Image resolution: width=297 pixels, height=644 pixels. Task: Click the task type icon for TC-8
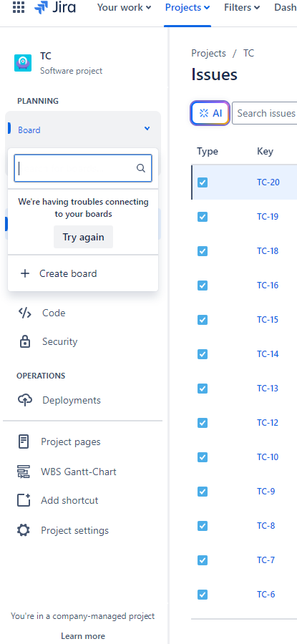[x=203, y=526]
